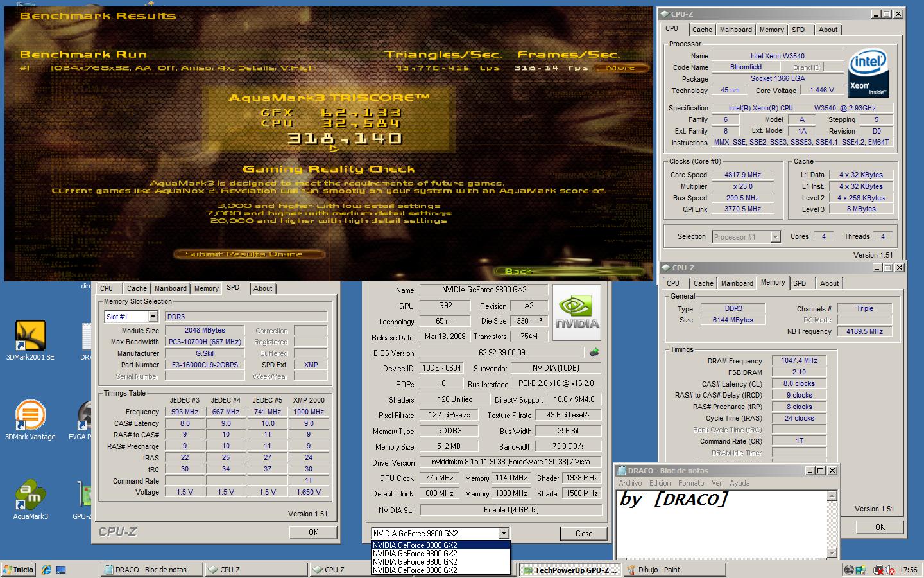Click the Part Number F3-16000CL9-2GBPS
924x578 pixels.
205,365
